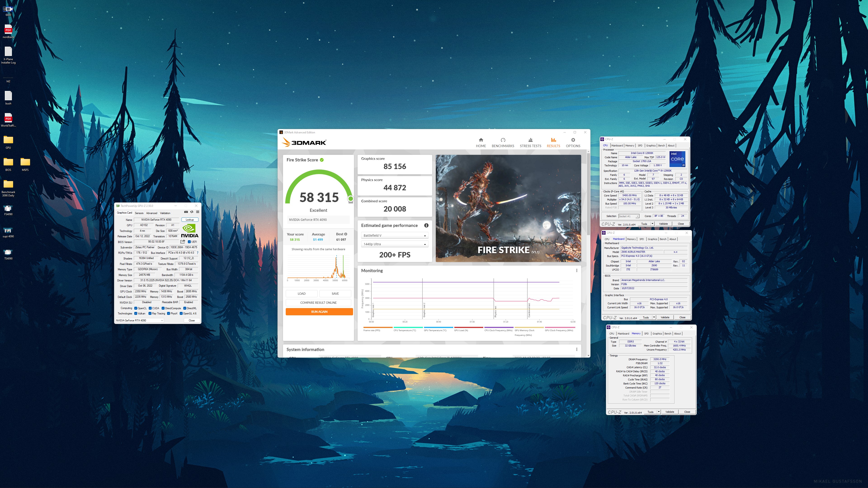This screenshot has width=868, height=488.
Task: Click the CPU Clock Frequency legend swatch
Action: 499,327
